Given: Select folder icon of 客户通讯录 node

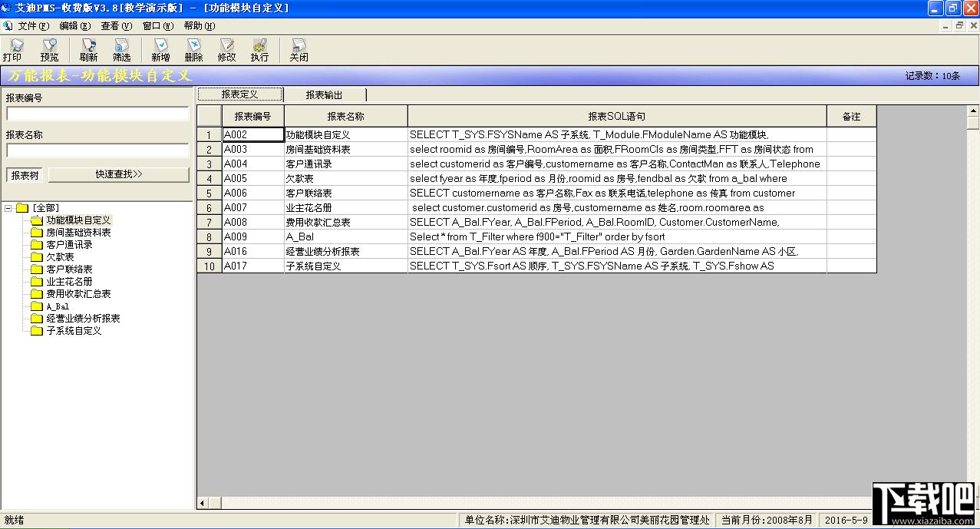Looking at the screenshot, I should (x=37, y=245).
